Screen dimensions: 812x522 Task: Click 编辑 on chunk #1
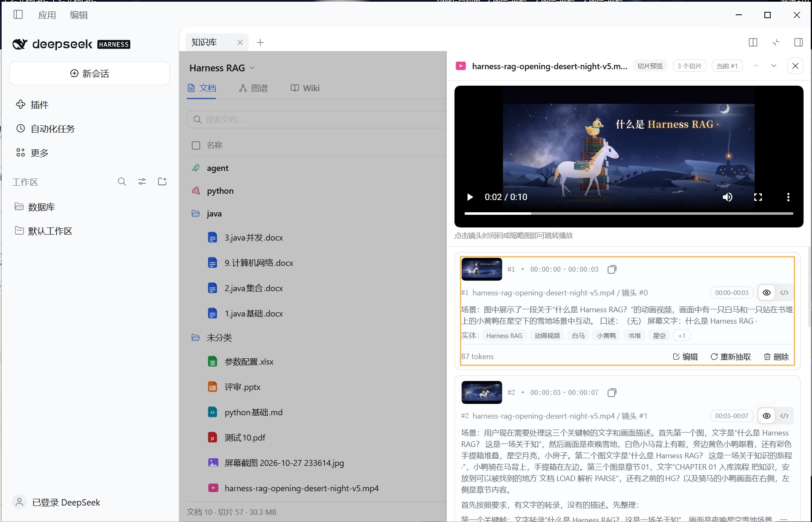685,357
